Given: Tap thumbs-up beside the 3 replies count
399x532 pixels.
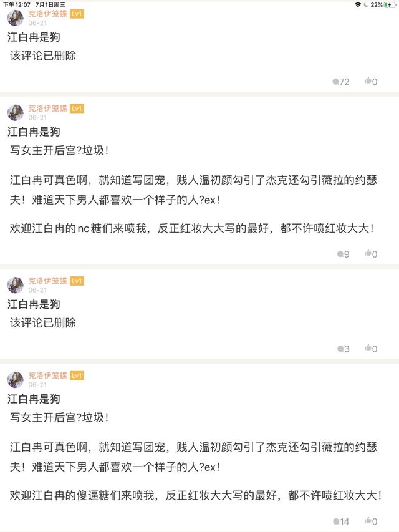Looking at the screenshot, I should tap(368, 348).
